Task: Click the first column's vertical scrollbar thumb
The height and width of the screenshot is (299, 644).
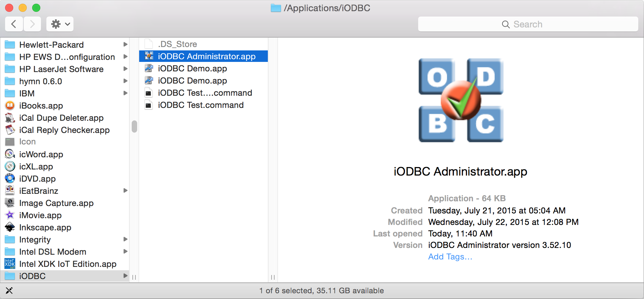Action: click(x=134, y=127)
